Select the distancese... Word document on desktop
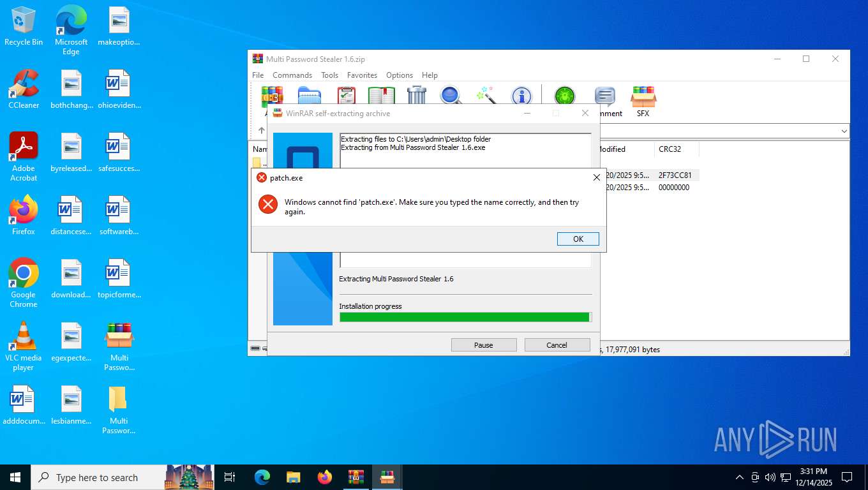The height and width of the screenshot is (490, 868). pos(71,216)
